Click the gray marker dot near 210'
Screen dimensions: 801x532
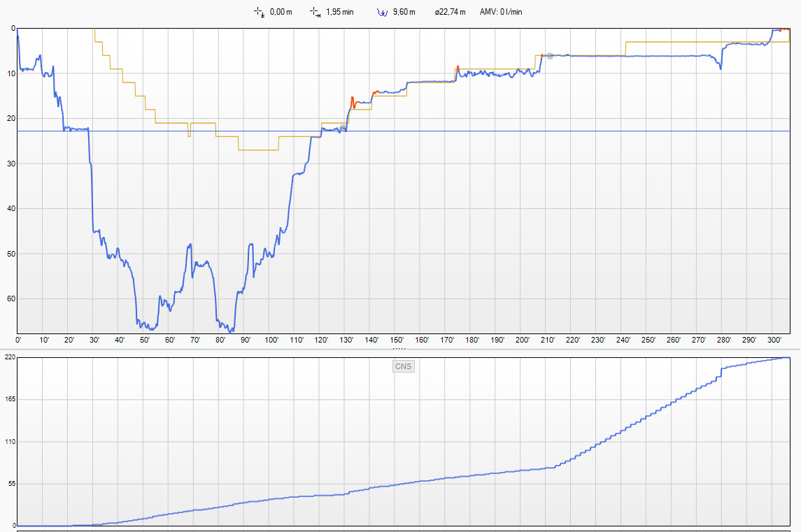tap(550, 56)
